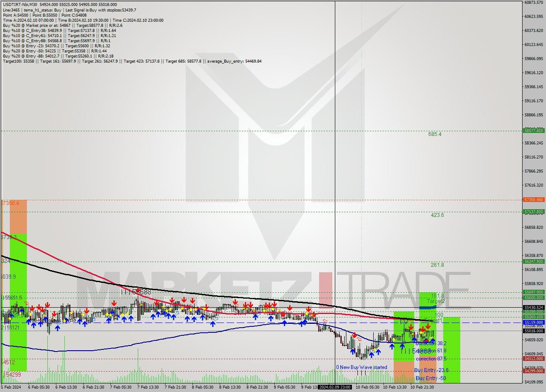Screen dimensions: 546x392
Task: Click the orange 57350.4 left label
Action: click(10, 203)
